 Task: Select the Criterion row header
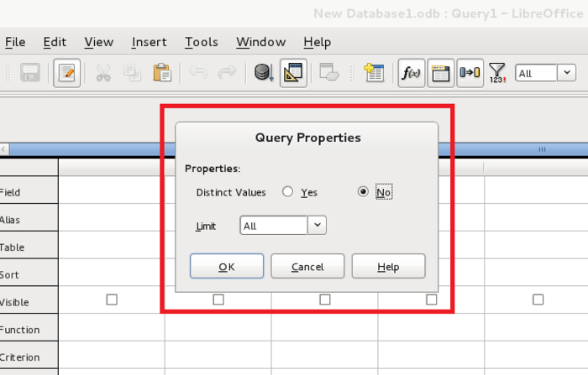(29, 355)
